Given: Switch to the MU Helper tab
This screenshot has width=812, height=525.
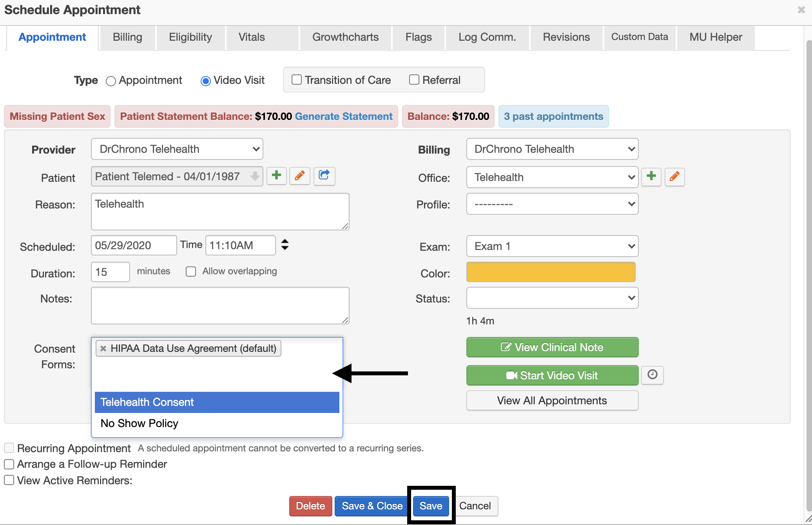Looking at the screenshot, I should 716,37.
